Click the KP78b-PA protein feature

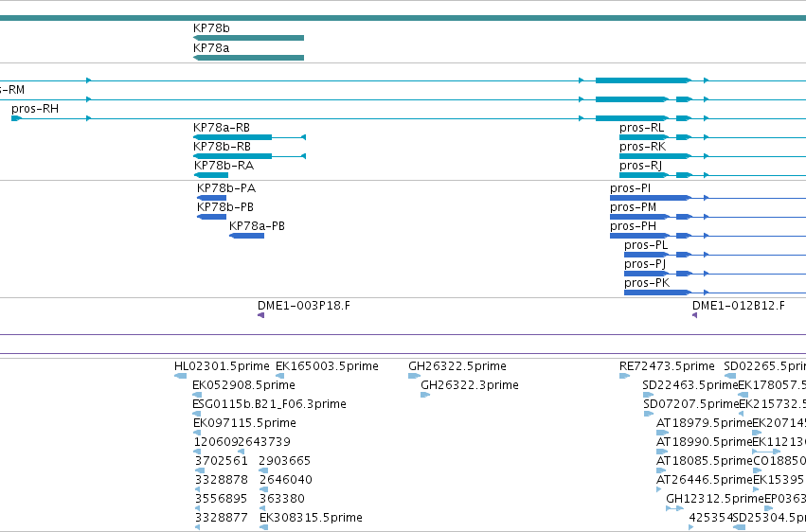coord(211,198)
